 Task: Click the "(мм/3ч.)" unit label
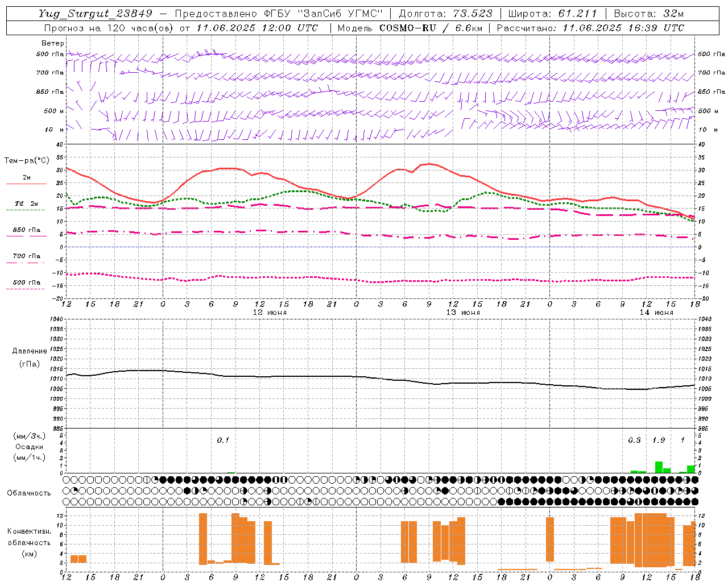[29, 436]
